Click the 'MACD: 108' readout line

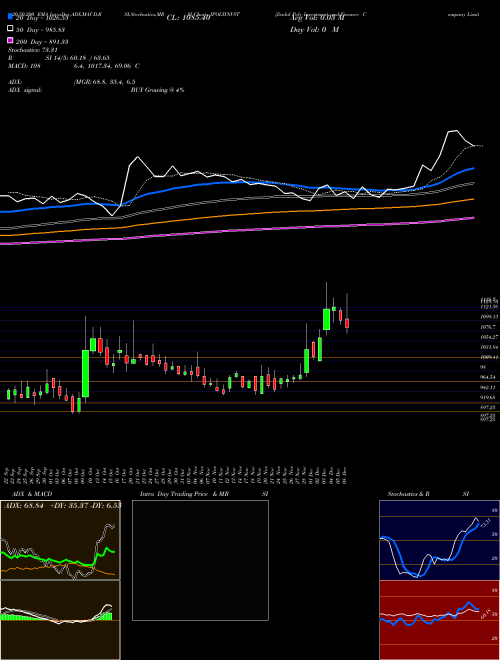[74, 66]
